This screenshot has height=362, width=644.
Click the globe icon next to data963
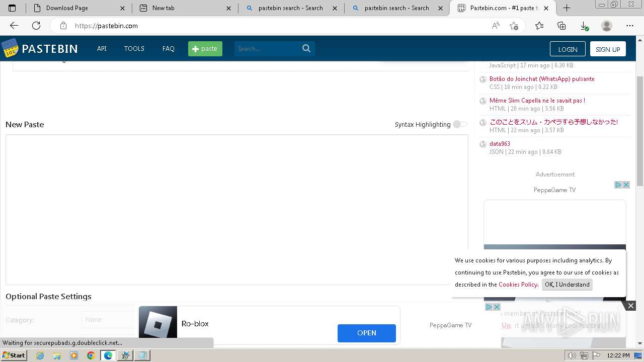click(483, 144)
